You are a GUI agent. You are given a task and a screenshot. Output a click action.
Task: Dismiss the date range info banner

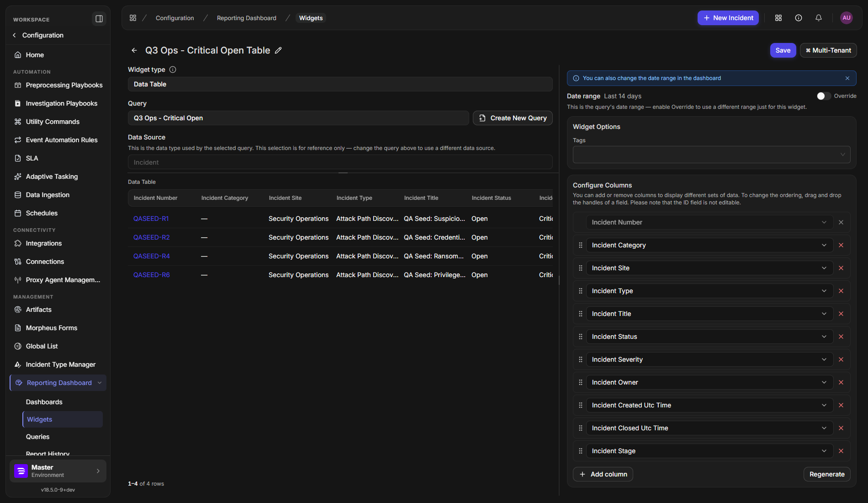[847, 78]
